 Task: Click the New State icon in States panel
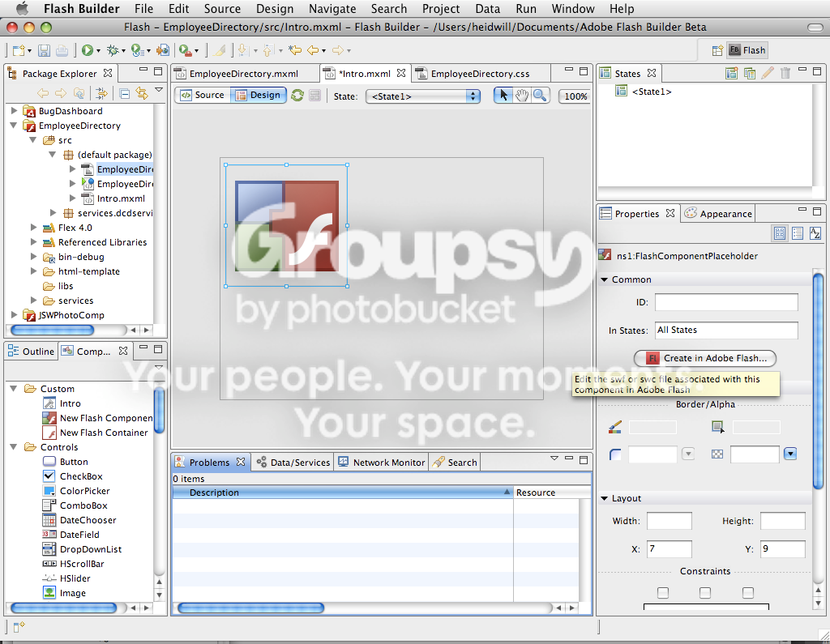(x=732, y=73)
